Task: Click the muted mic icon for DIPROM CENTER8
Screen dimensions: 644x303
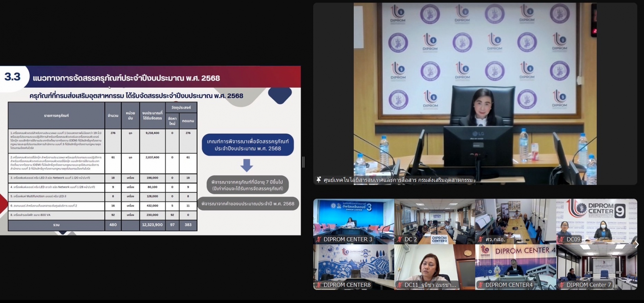Action: tap(319, 285)
